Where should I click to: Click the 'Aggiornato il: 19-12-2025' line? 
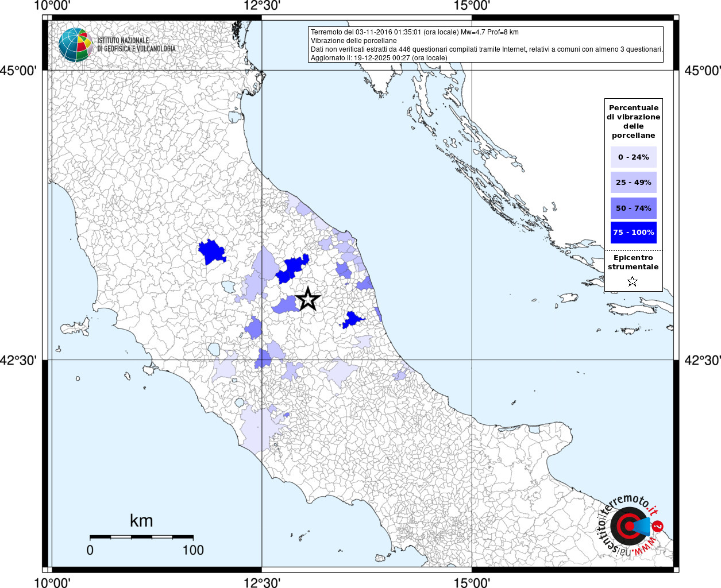(379, 57)
